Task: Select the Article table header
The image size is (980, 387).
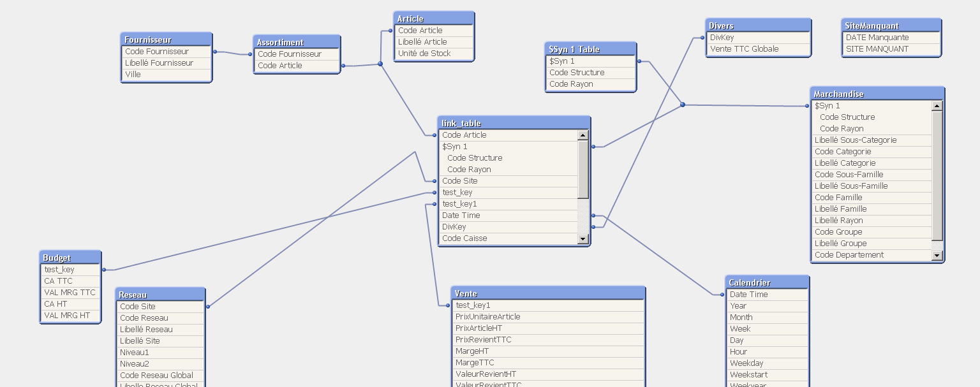Action: click(x=434, y=18)
